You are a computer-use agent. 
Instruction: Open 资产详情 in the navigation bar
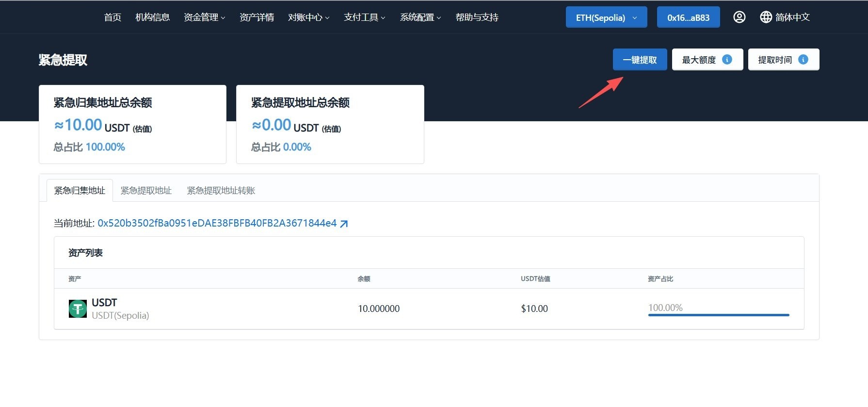(x=257, y=17)
